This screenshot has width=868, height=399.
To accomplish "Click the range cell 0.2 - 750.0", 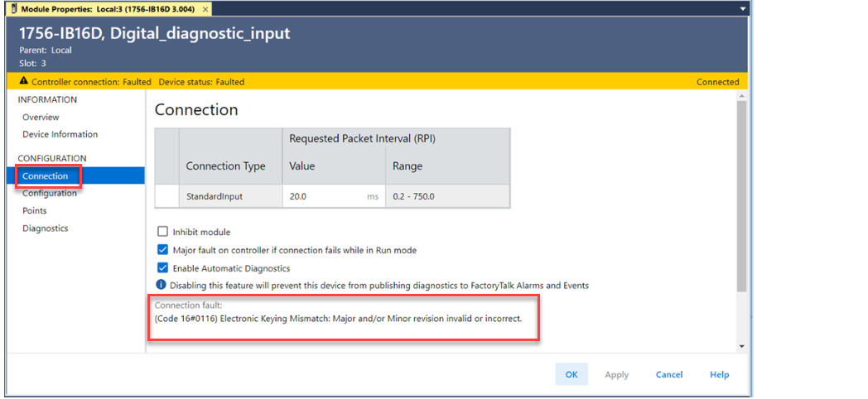I will point(447,196).
